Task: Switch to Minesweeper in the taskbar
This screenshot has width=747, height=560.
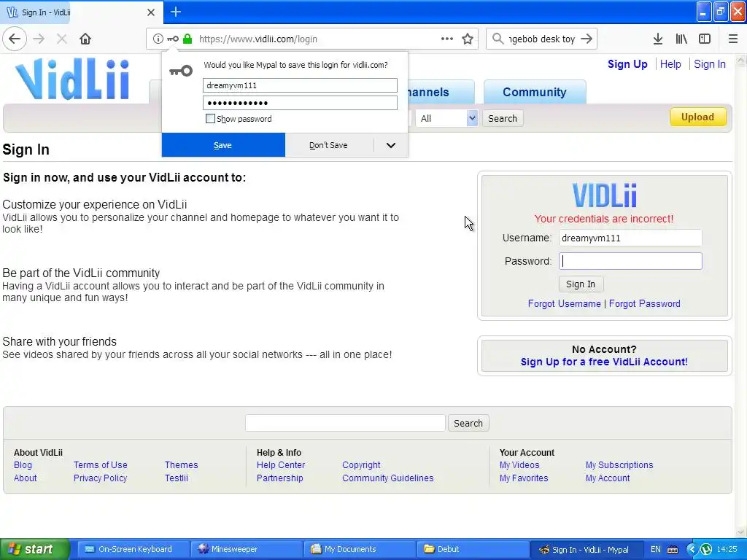Action: (x=247, y=550)
